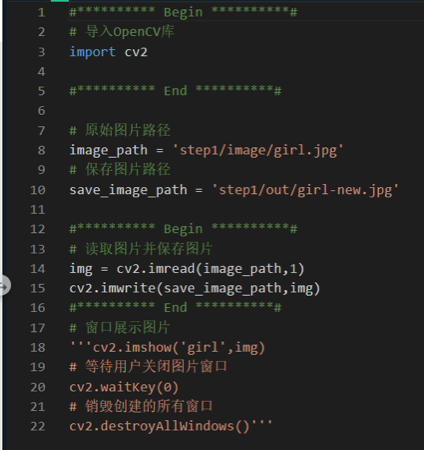Click line number 10 in the gutter
Viewport: 424px width, 450px height.
38,190
